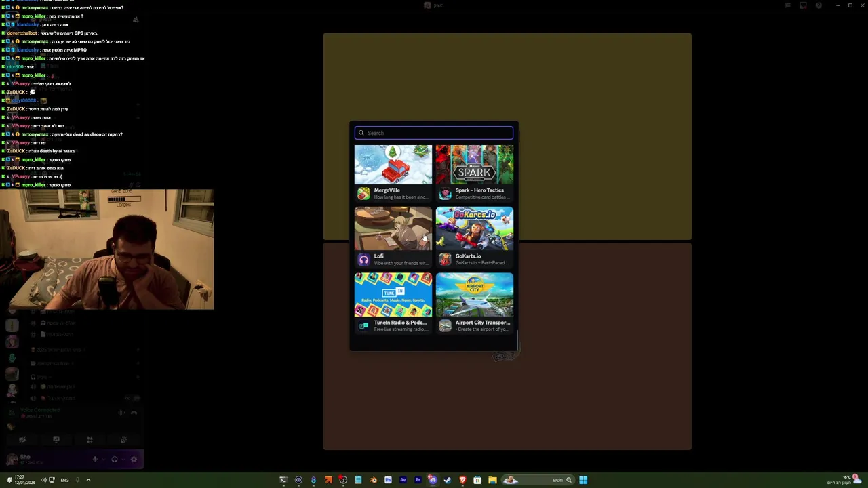Open the Spark Hero Tactics banner image
Viewport: 868px width, 488px height.
[x=475, y=164]
